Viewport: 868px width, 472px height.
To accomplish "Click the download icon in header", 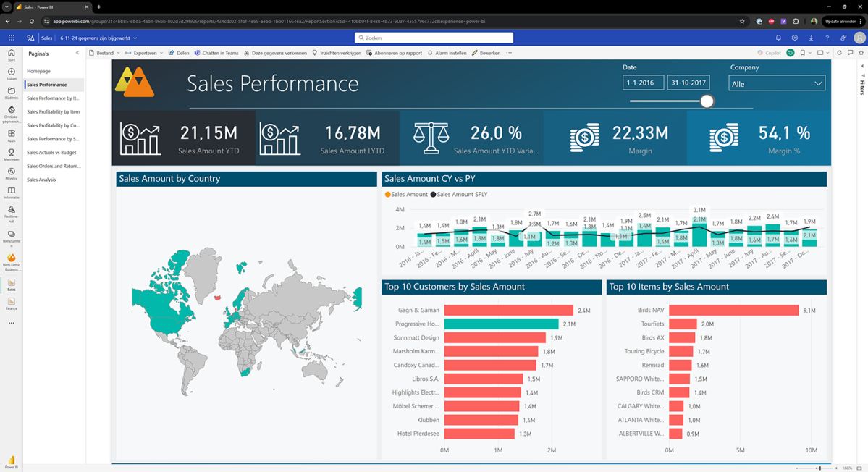I will point(811,38).
